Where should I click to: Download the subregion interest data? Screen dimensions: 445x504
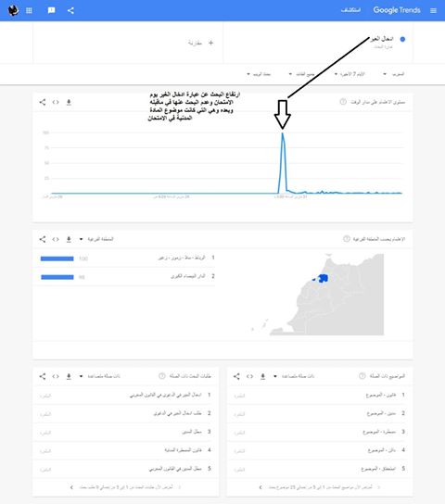[69, 239]
